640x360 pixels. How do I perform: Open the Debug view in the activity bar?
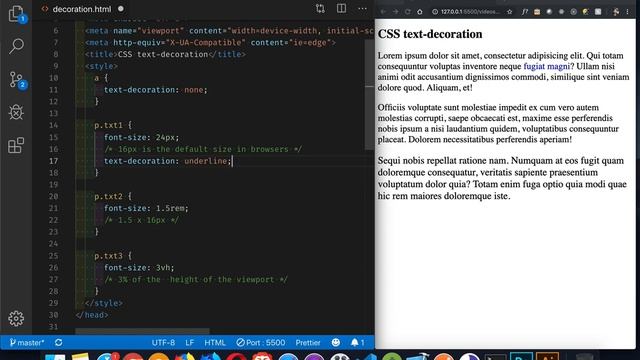pyautogui.click(x=16, y=112)
